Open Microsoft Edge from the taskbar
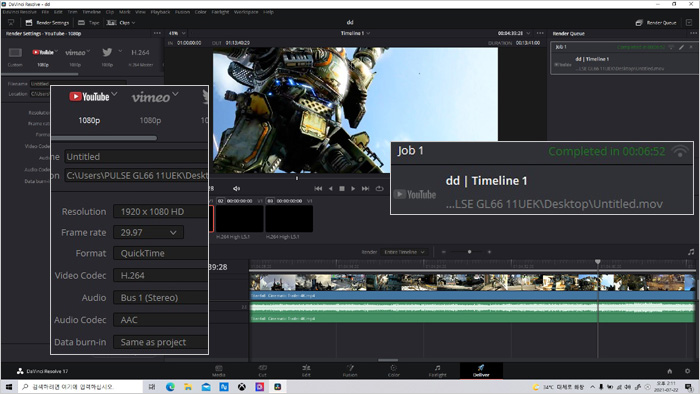 tap(170, 387)
